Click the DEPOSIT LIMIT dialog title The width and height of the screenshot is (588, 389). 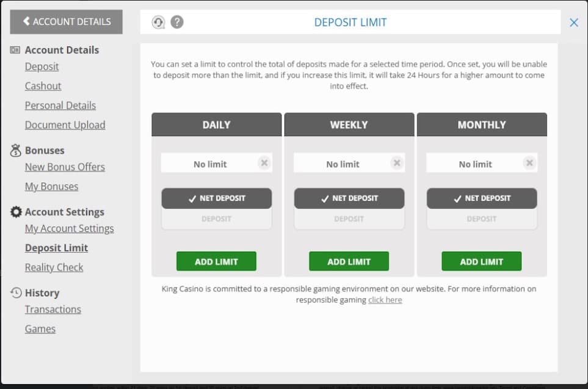(x=350, y=23)
